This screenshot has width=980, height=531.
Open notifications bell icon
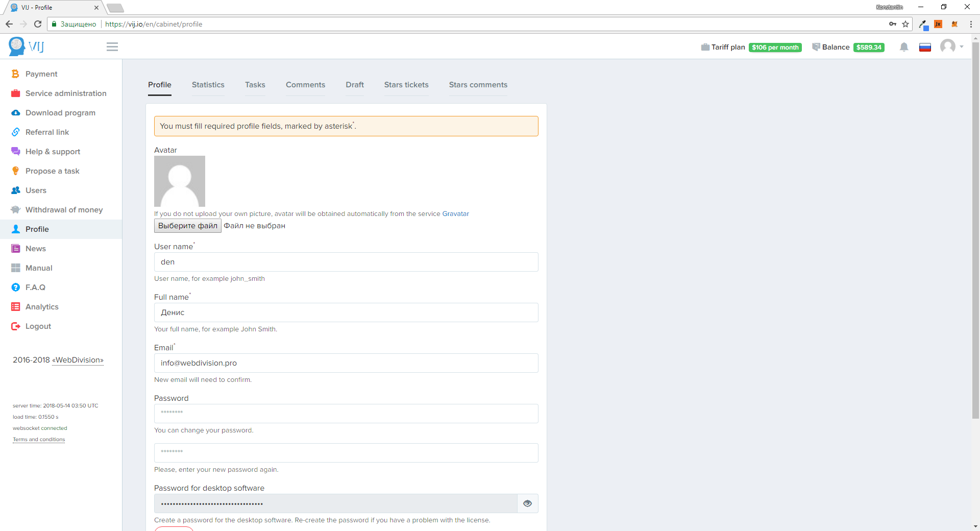904,47
